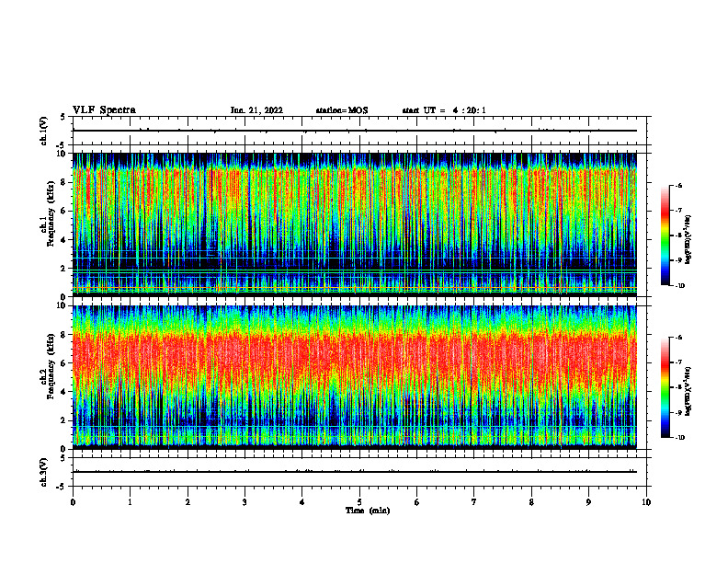
Task: Click time axis tick label "8"
Action: point(531,502)
